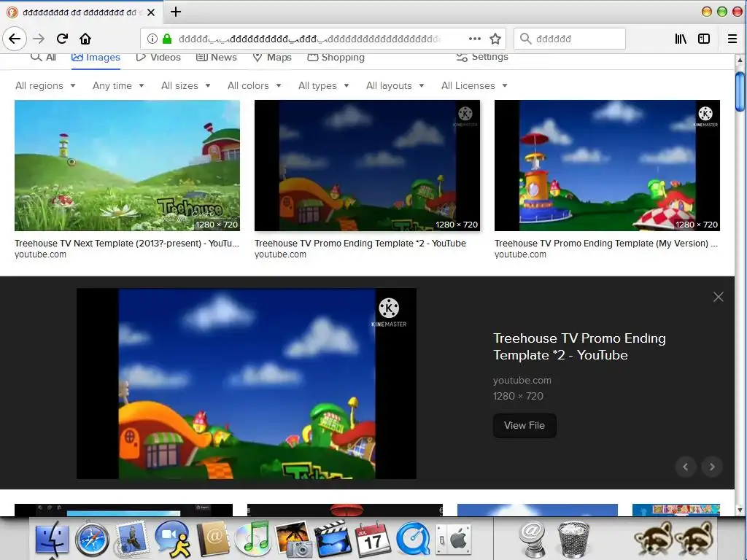This screenshot has height=560, width=747.
Task: Open iPhoto from the dock
Action: pos(293,539)
